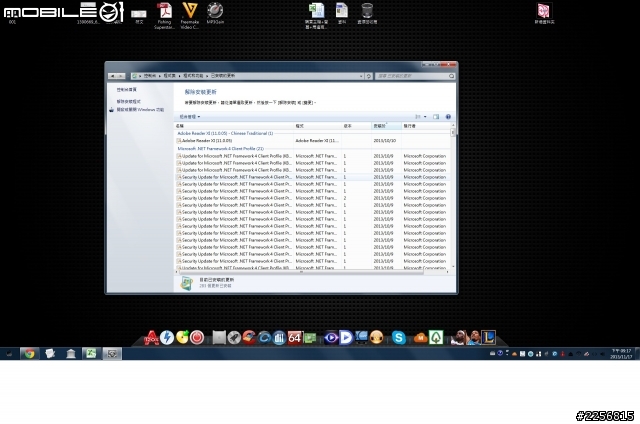The height and width of the screenshot is (424, 640).
Task: Open the address bar history dropdown
Action: coord(361,76)
